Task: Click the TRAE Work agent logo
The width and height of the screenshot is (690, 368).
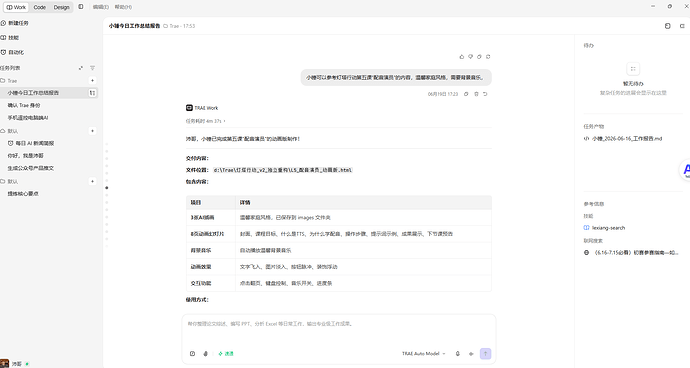Action: (x=189, y=108)
